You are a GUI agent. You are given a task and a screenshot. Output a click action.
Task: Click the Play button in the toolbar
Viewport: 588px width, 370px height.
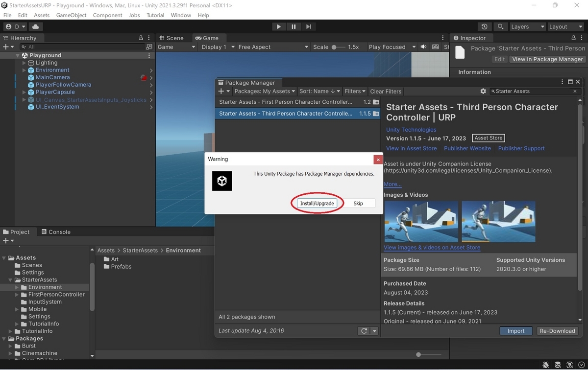click(279, 26)
